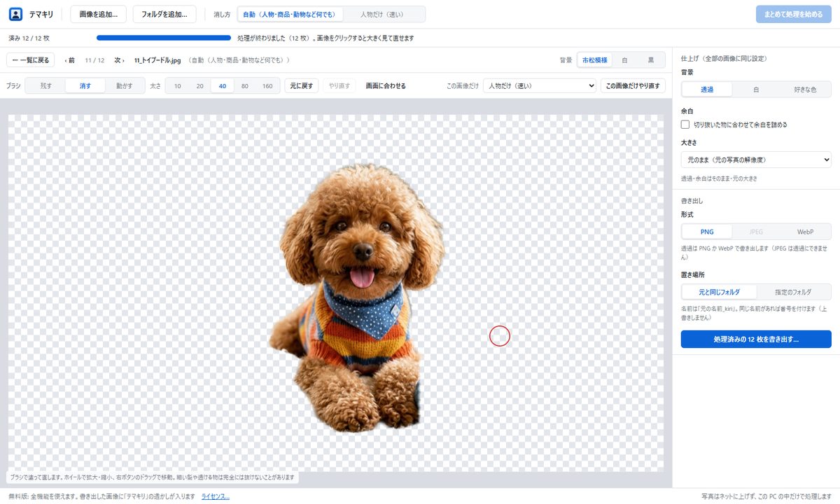This screenshot has height=504, width=840.
Task: Select 指定のフォルダ save location
Action: point(793,292)
